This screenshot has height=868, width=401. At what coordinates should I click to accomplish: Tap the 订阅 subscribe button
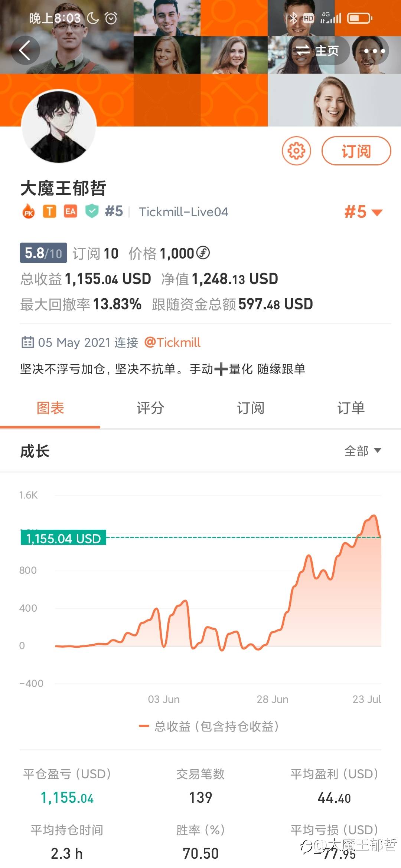[x=356, y=151]
